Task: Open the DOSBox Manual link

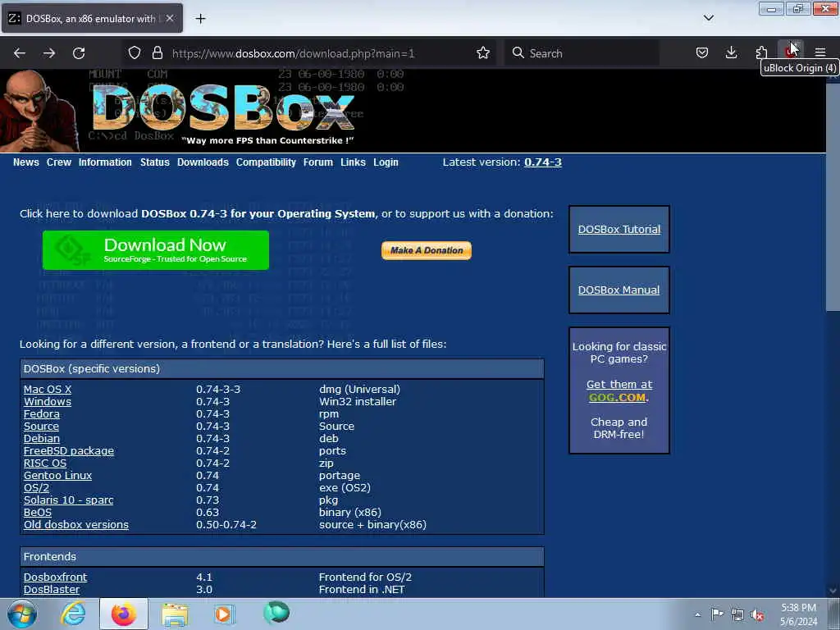Action: tap(619, 290)
